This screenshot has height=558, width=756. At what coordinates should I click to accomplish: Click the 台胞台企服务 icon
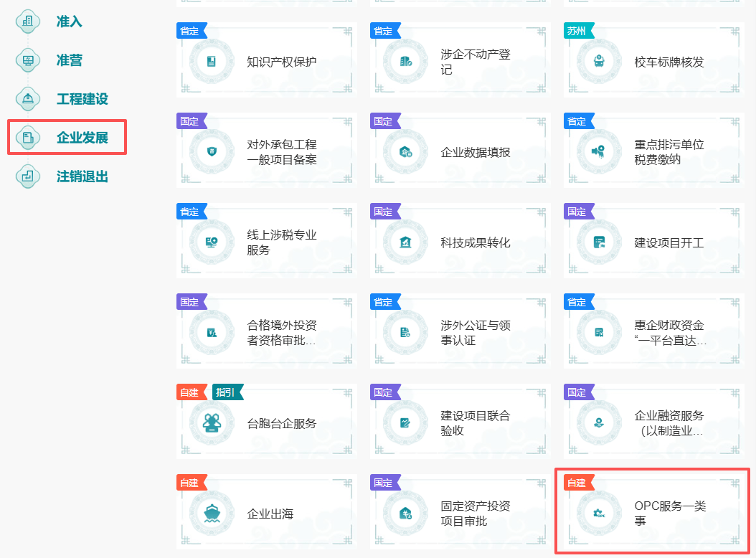tap(211, 423)
